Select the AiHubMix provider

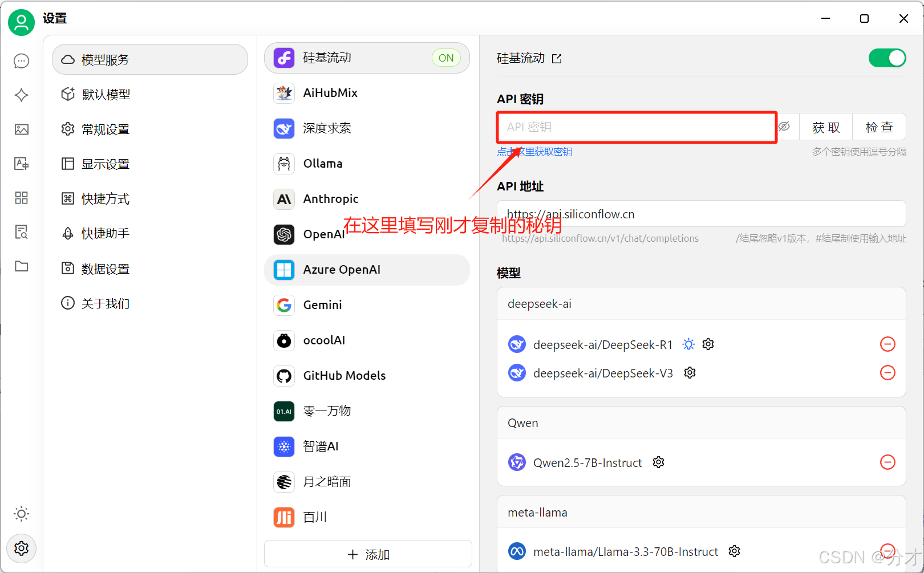click(367, 93)
